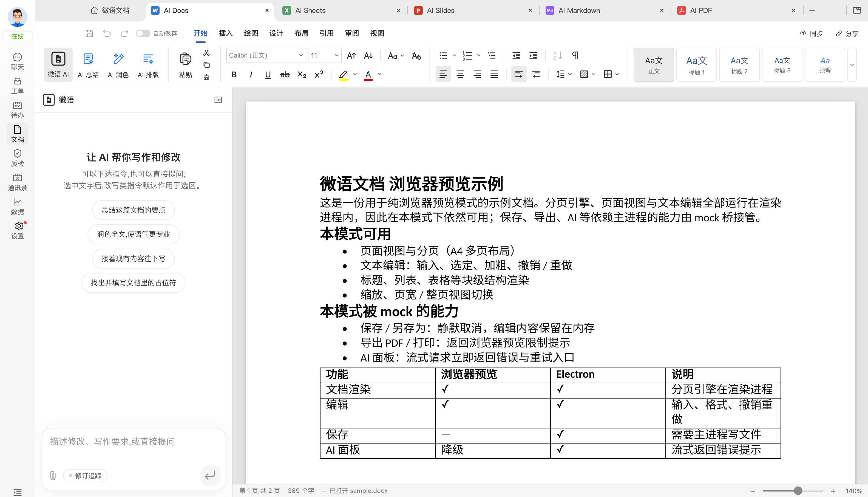Apply the red font color

(x=368, y=74)
